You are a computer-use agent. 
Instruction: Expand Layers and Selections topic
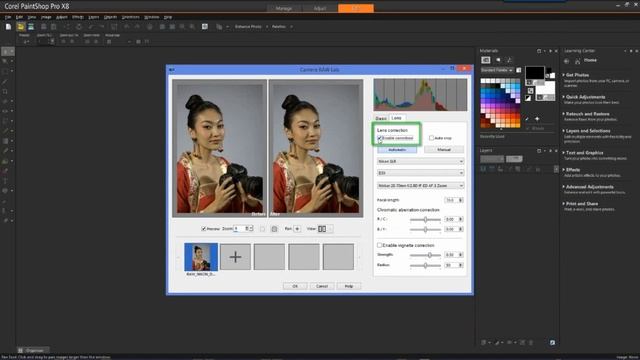click(x=588, y=131)
